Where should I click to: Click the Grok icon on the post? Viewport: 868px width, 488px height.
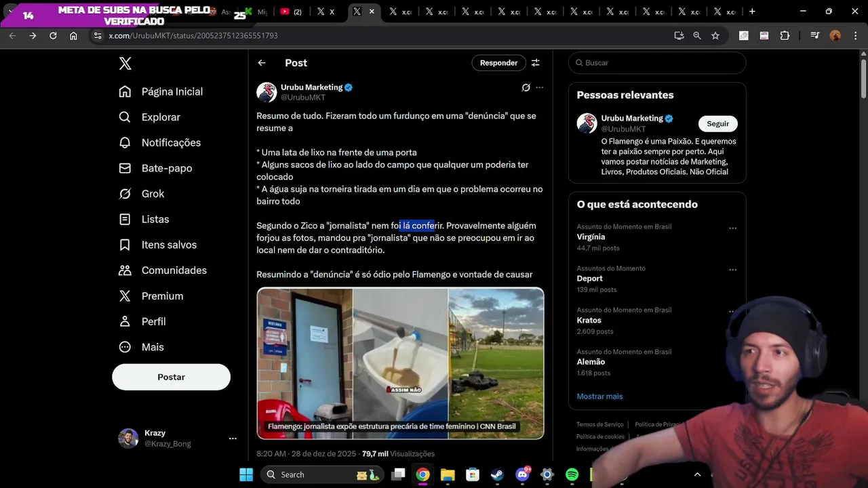tap(526, 87)
